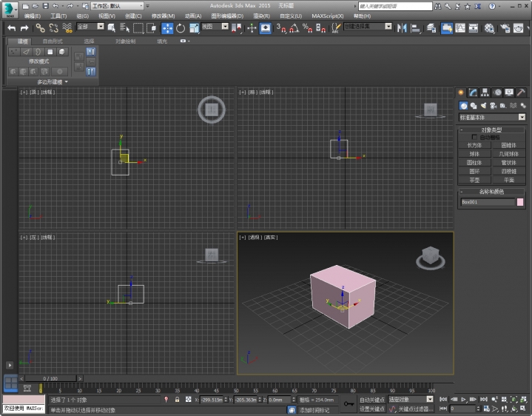Screen dimensions: 532x416
Task: Click the 圆柱体 cylinder button
Action: point(474,162)
